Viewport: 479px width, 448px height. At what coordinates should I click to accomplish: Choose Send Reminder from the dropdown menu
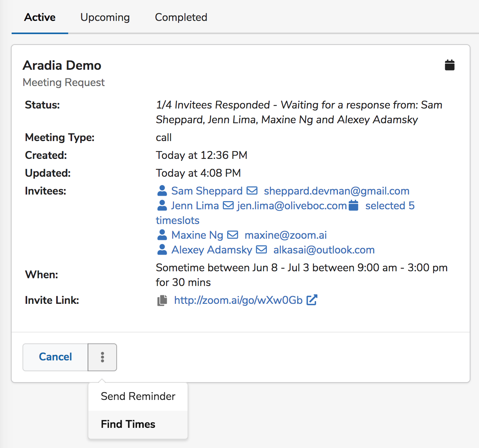coord(138,396)
